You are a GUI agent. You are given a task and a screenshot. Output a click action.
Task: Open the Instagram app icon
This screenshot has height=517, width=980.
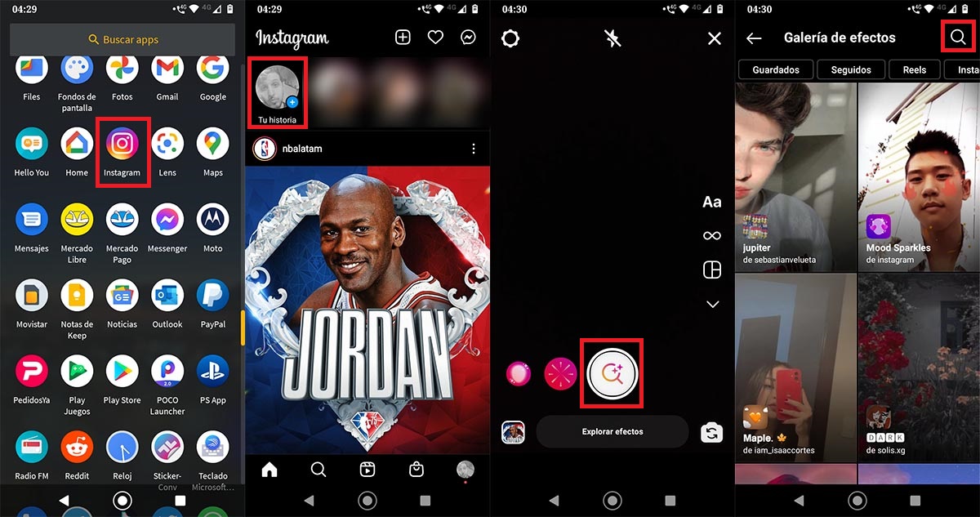click(x=122, y=145)
